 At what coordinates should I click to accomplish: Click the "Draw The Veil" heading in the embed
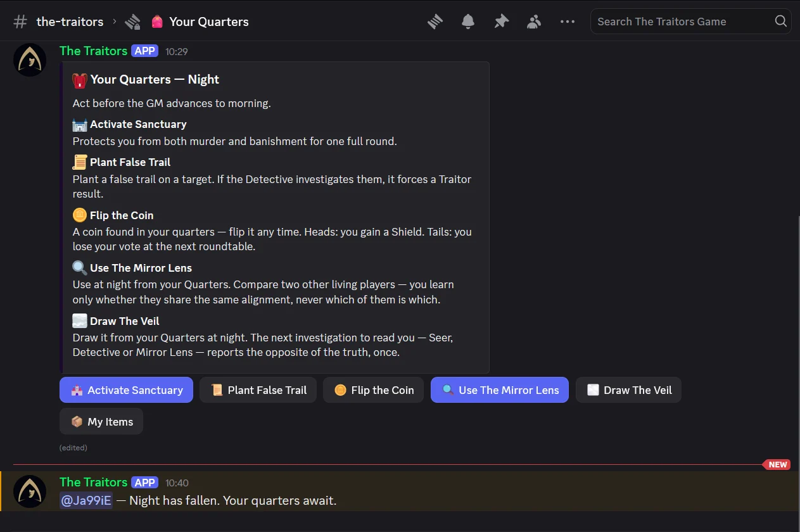[x=125, y=321]
